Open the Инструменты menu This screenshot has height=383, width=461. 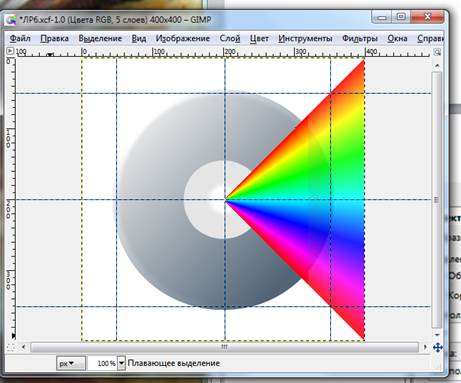305,38
